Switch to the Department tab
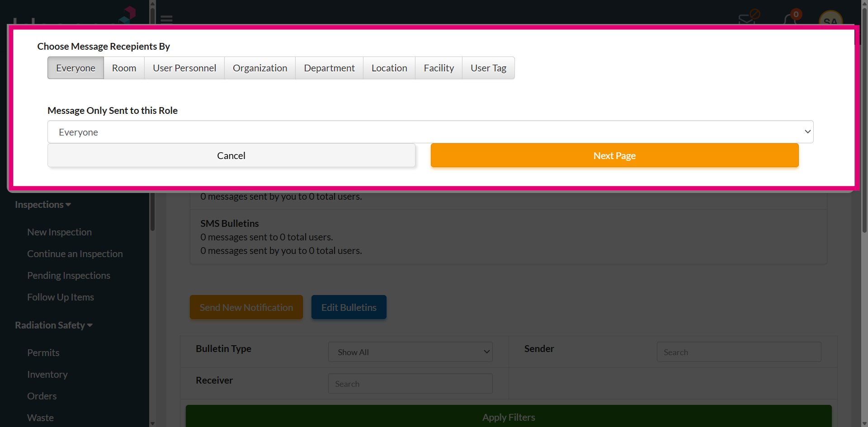The height and width of the screenshot is (427, 868). 329,68
